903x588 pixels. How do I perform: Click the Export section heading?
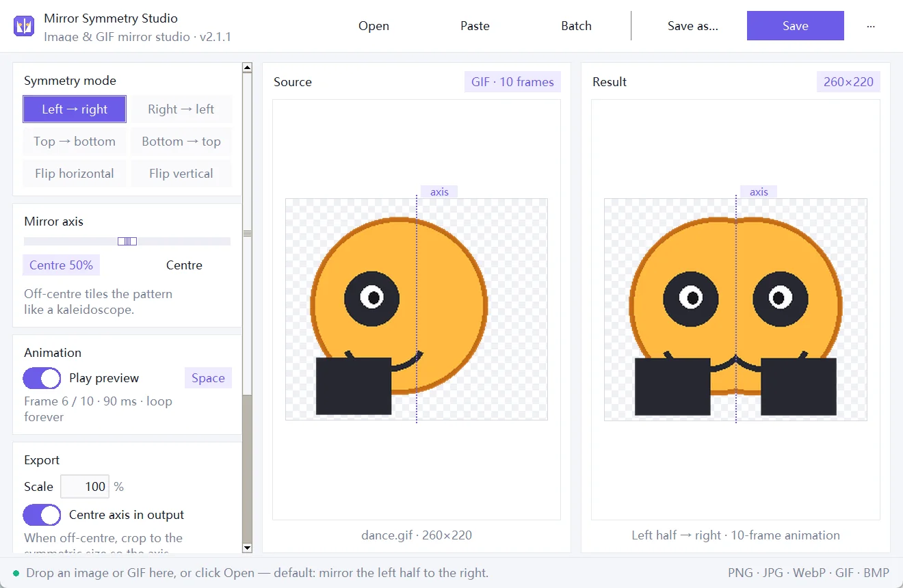pos(42,460)
